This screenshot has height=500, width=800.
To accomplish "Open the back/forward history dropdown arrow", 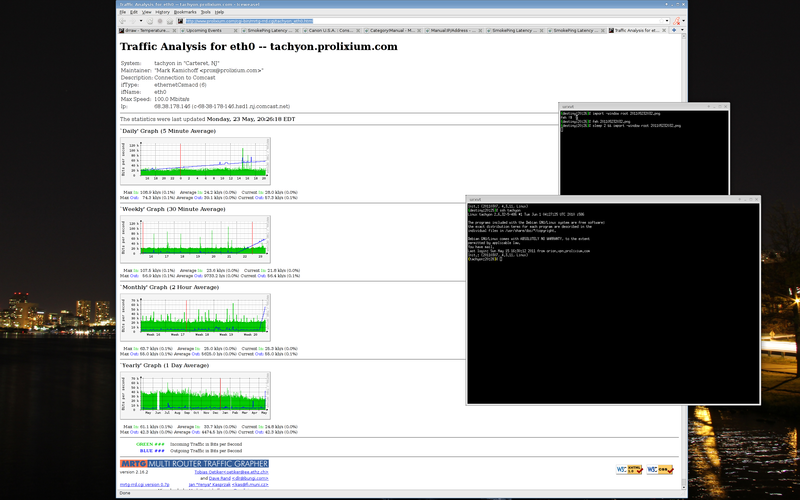I will 141,21.
